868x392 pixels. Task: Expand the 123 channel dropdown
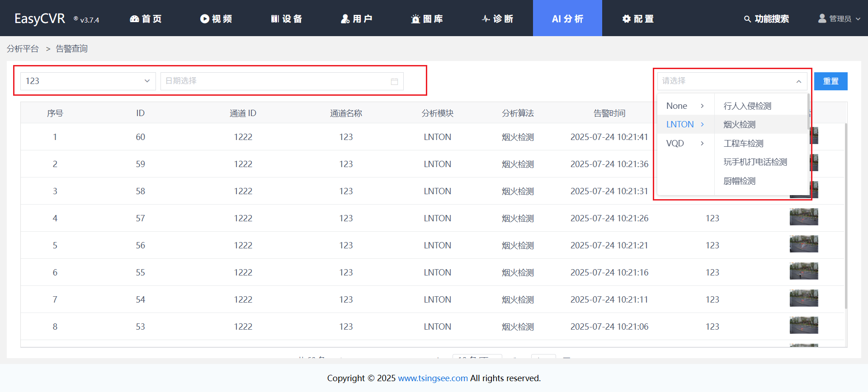(x=147, y=81)
